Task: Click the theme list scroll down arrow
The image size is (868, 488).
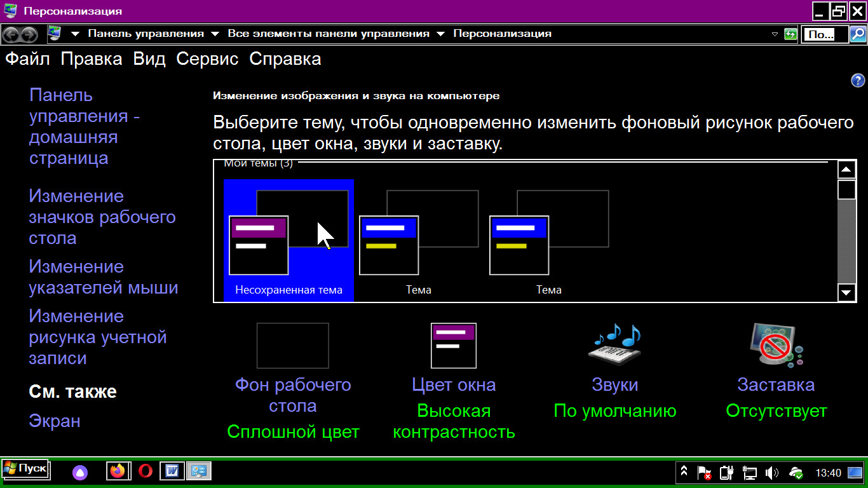Action: [x=846, y=292]
